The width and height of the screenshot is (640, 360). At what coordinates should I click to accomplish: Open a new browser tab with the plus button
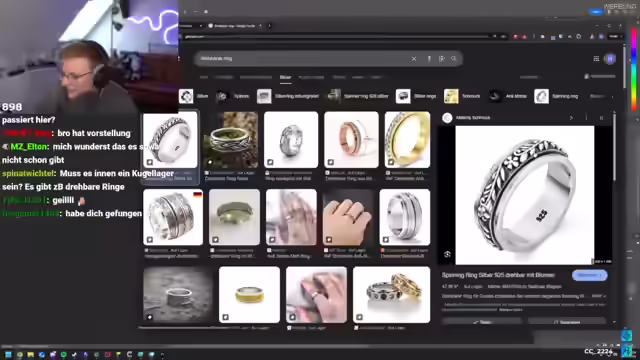[269, 26]
